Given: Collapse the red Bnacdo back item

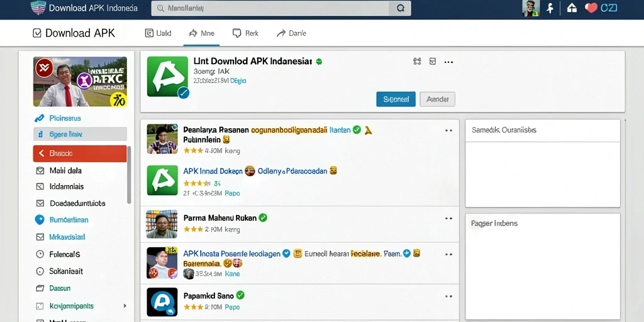Looking at the screenshot, I should [x=80, y=153].
